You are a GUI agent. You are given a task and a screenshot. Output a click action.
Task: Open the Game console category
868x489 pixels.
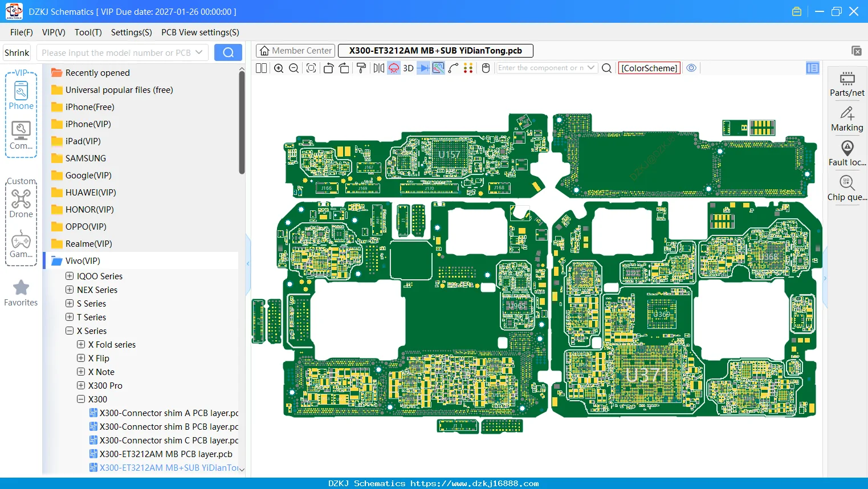pyautogui.click(x=21, y=244)
